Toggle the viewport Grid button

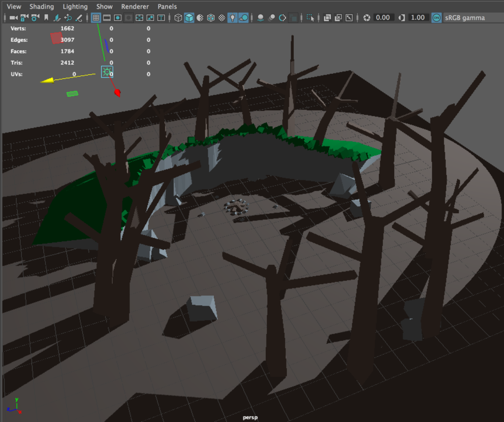click(96, 18)
